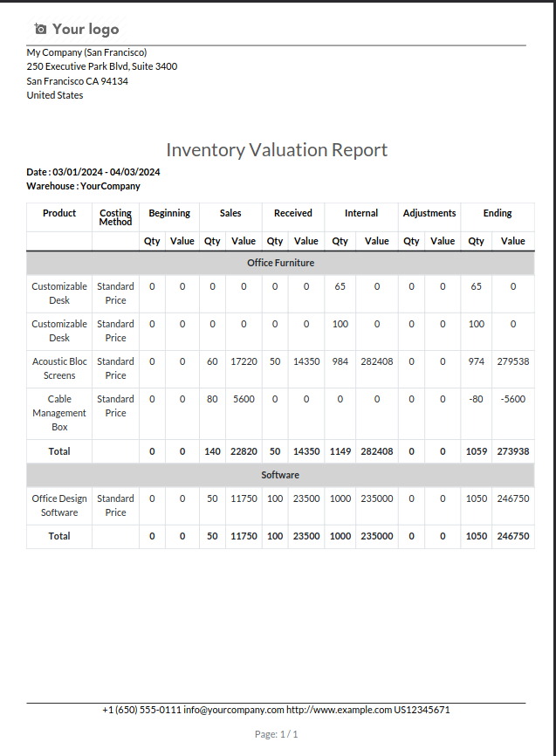Screen dimensions: 556x756
Task: Click the Office Furniture total ending value 273938
Action: 513,451
